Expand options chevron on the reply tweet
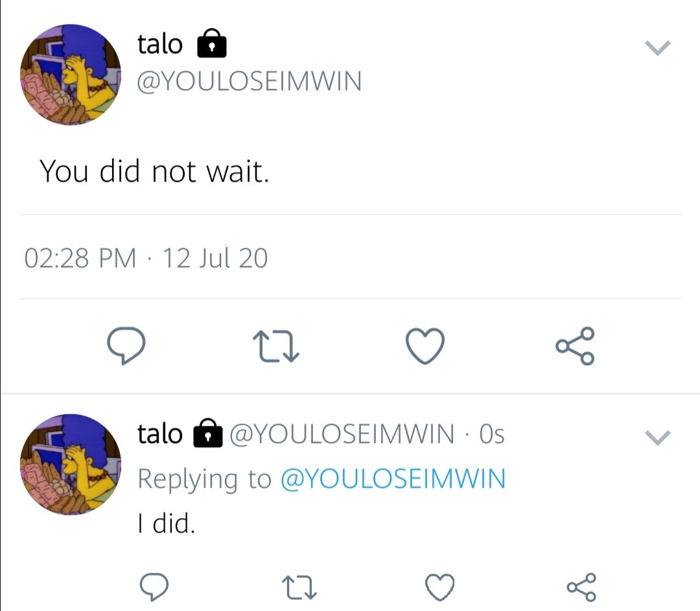Screen dimensions: 700x611 click(x=658, y=437)
